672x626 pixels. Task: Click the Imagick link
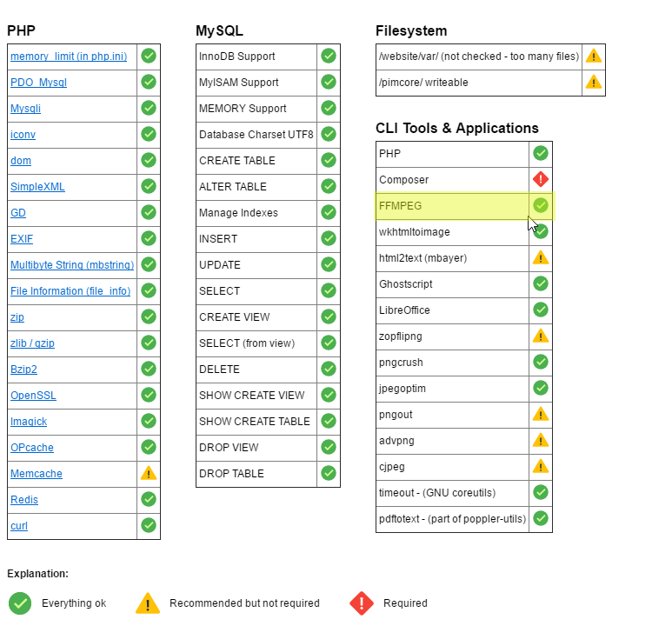tap(29, 422)
